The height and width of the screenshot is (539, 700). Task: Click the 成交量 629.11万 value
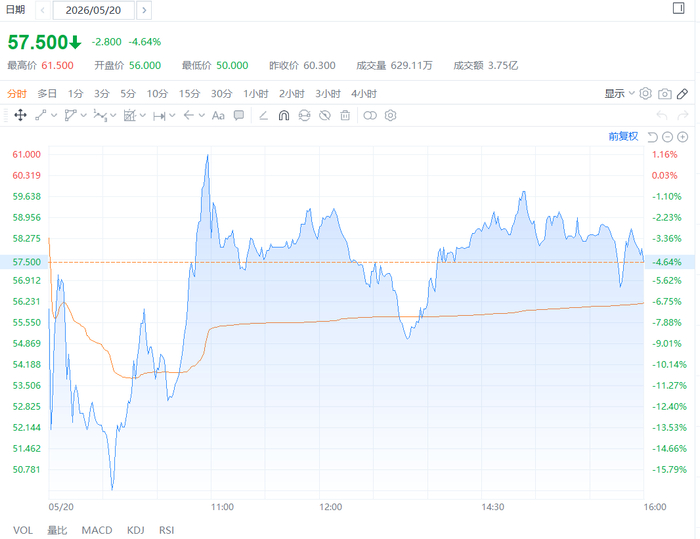click(x=411, y=66)
